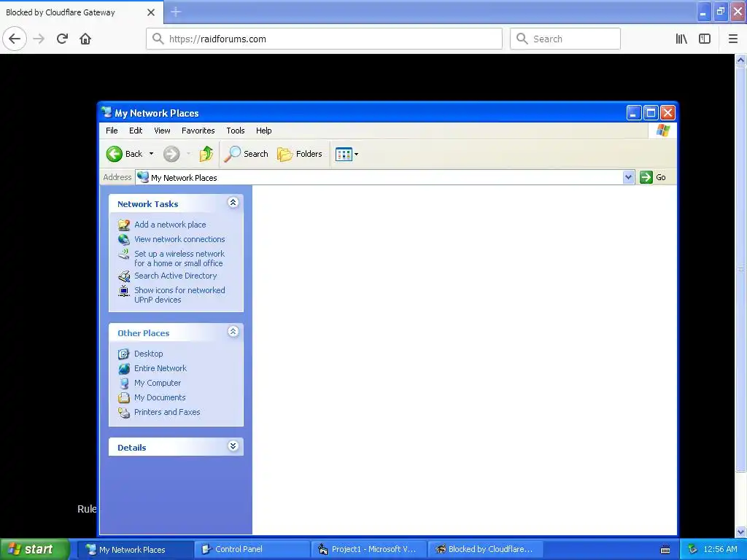Viewport: 747px width, 560px height.
Task: Click the browser page scrollbar up arrow
Action: tap(741, 60)
